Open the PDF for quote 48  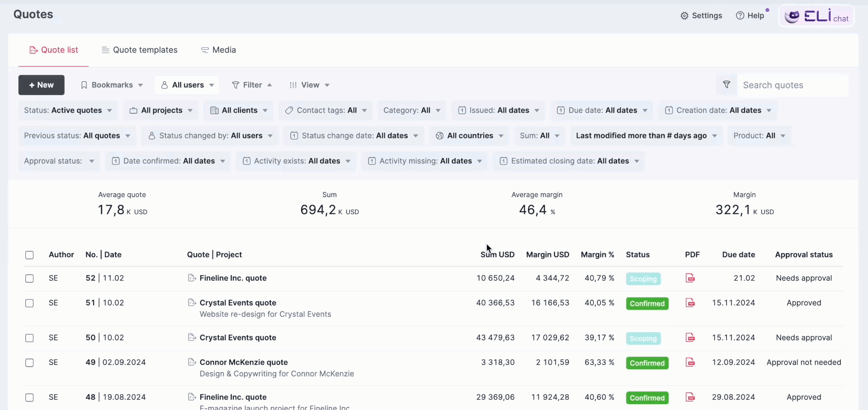[x=690, y=397]
